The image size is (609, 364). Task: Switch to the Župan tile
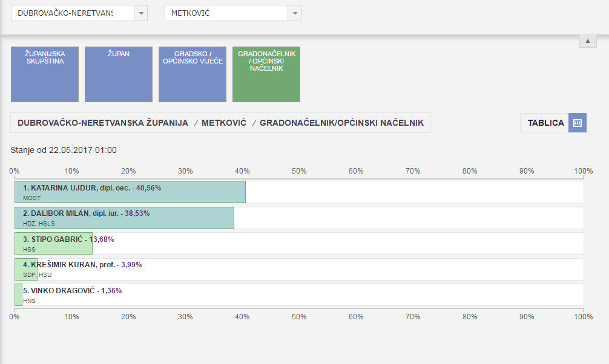[119, 74]
